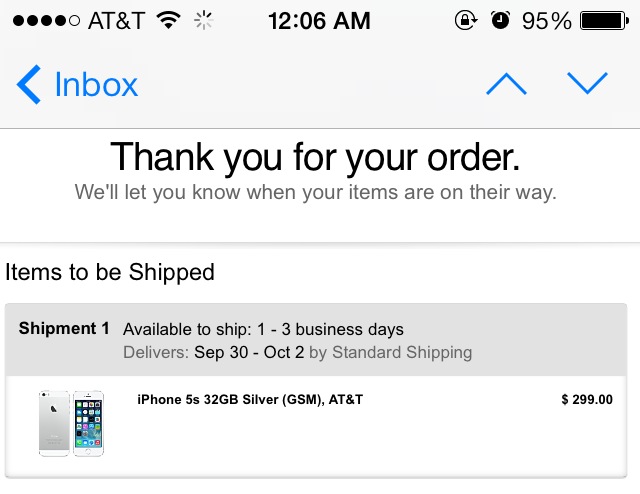Tap the orientation lock status icon

tap(466, 20)
